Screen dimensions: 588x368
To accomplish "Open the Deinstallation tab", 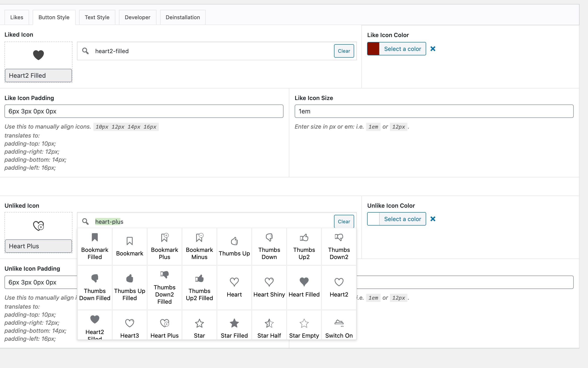I will [x=182, y=17].
